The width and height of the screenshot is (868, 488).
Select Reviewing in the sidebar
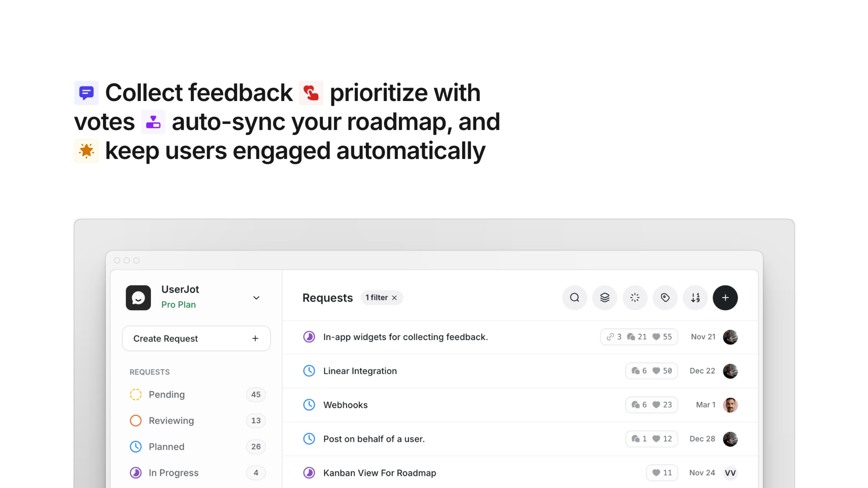point(171,421)
